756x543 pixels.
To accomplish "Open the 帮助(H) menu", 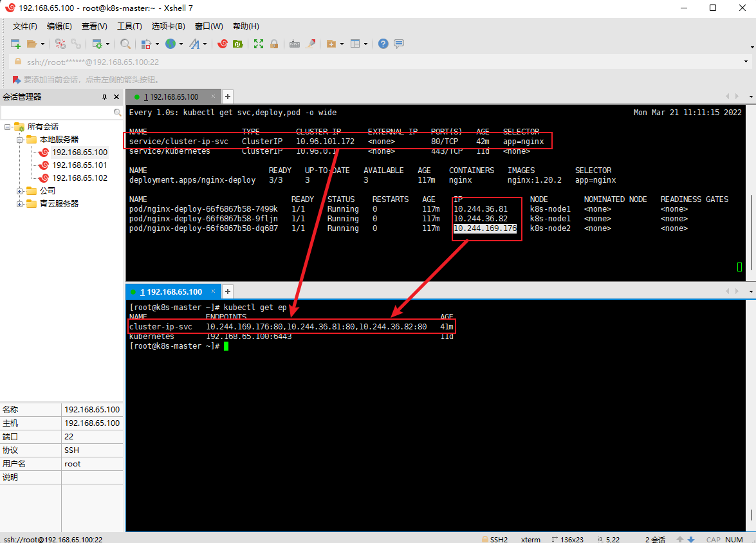I will pos(246,26).
